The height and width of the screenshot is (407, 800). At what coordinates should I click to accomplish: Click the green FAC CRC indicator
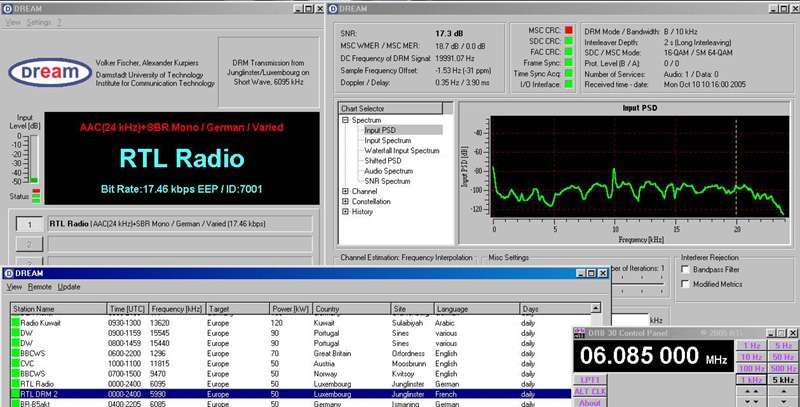coord(568,52)
